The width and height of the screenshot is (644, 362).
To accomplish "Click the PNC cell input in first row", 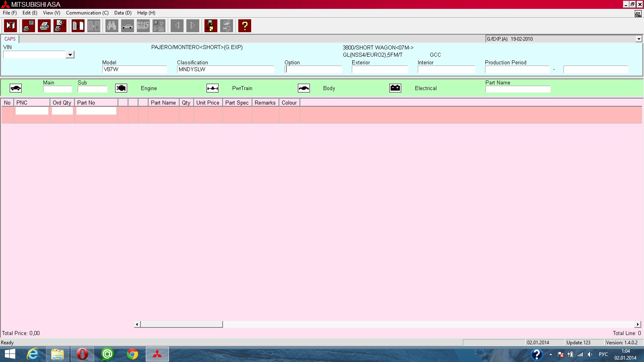I will pos(32,111).
